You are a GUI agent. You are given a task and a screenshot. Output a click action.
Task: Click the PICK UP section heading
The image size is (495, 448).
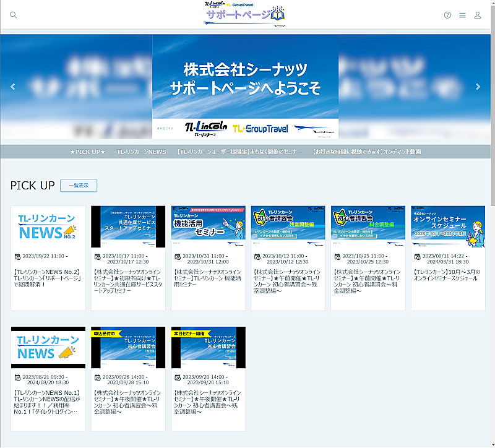click(33, 186)
